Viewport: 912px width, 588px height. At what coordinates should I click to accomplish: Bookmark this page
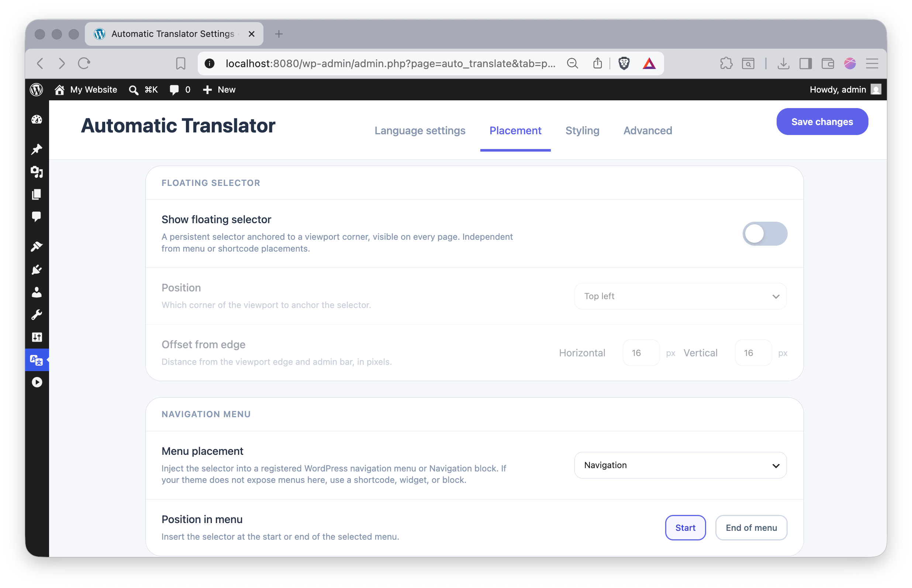tap(180, 63)
